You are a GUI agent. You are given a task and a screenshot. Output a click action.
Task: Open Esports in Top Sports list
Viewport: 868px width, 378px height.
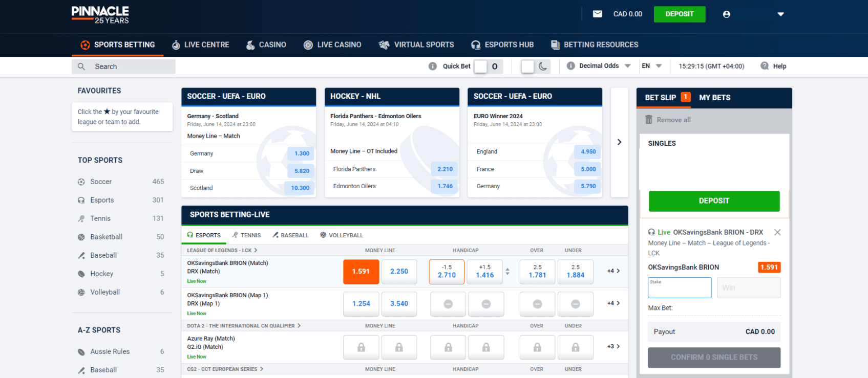[102, 200]
